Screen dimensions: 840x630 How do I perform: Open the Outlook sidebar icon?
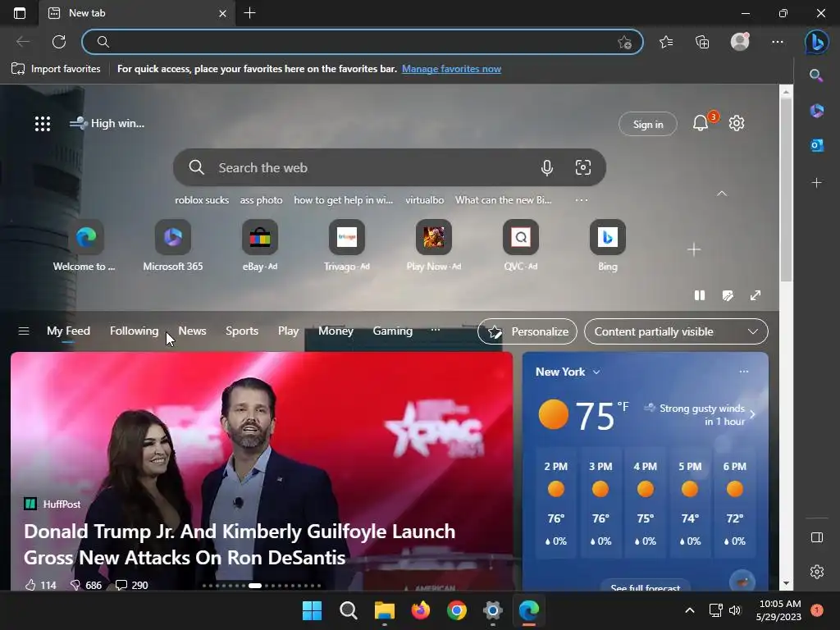pyautogui.click(x=816, y=145)
